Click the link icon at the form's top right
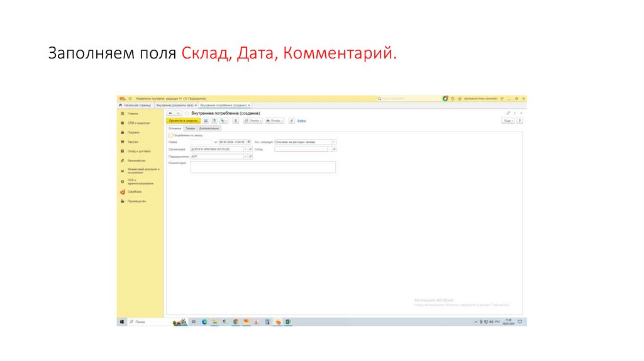This screenshot has width=644, height=361. (508, 113)
